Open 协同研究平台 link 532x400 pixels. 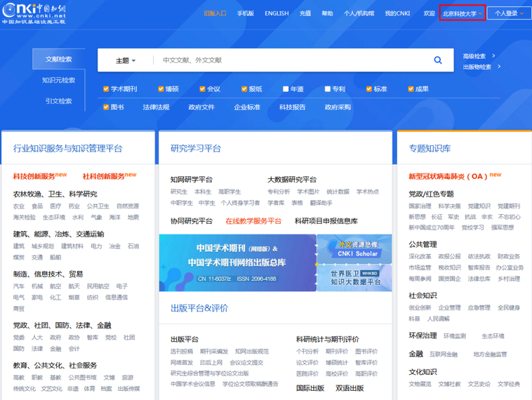(192, 221)
